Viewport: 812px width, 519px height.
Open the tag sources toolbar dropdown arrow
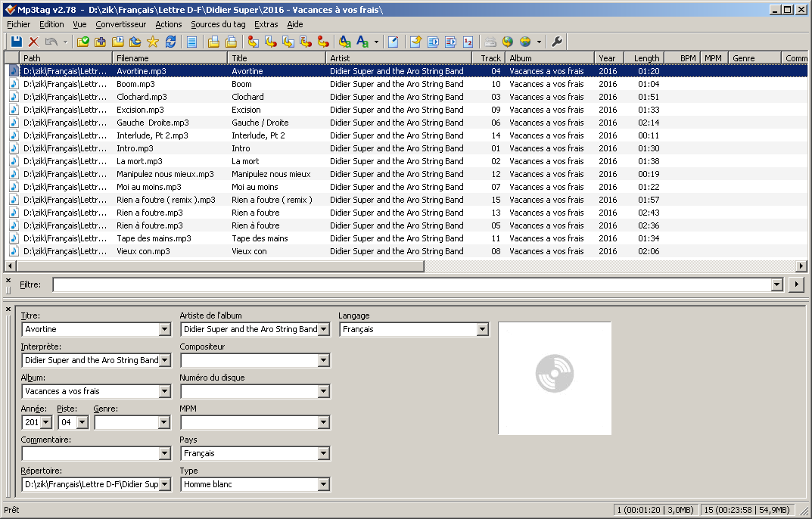tap(539, 42)
